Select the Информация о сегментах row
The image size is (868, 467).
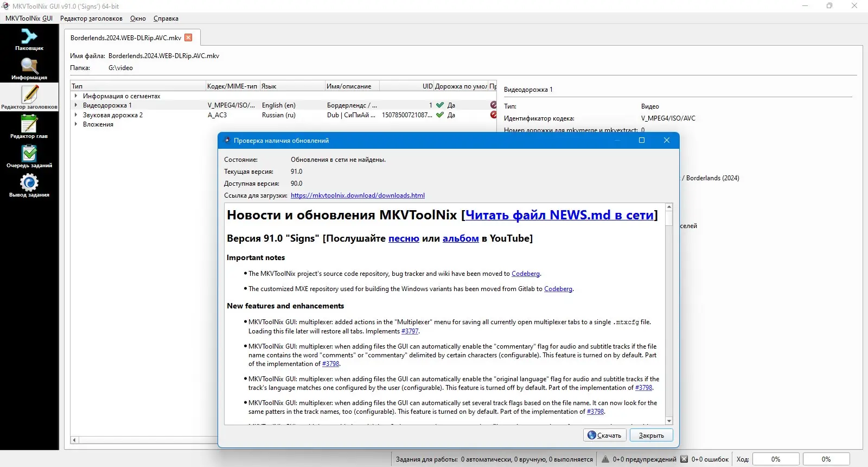click(x=284, y=96)
